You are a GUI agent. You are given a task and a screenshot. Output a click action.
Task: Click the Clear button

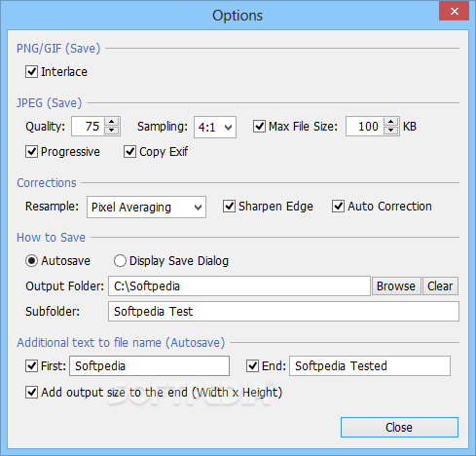coord(440,286)
